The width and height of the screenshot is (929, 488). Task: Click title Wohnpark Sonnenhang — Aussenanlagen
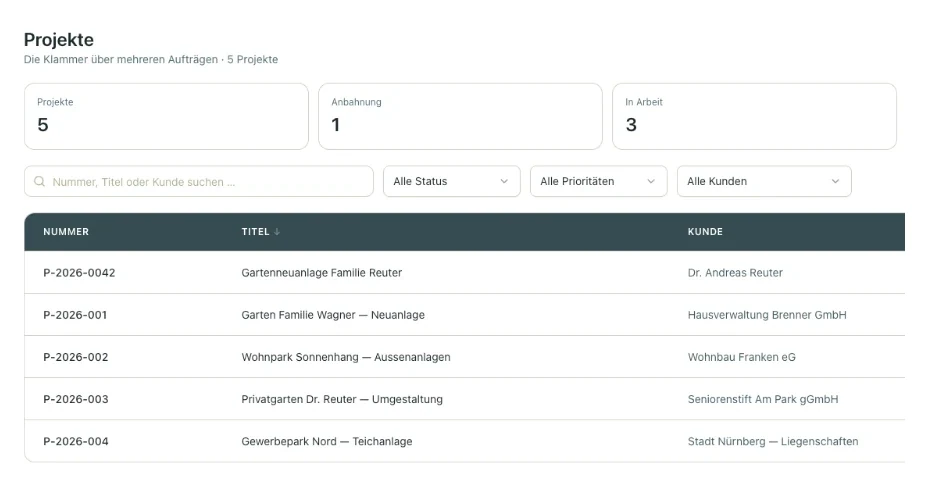(346, 357)
